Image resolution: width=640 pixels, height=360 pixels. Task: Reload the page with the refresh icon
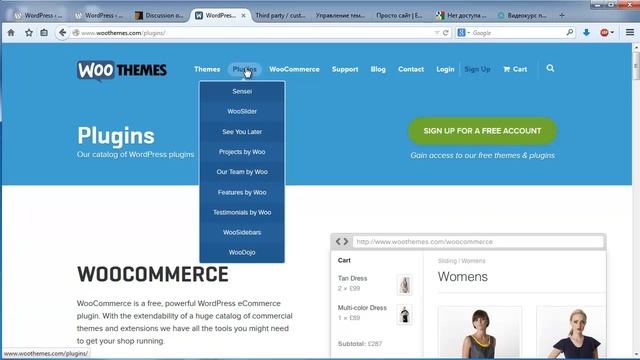click(446, 33)
